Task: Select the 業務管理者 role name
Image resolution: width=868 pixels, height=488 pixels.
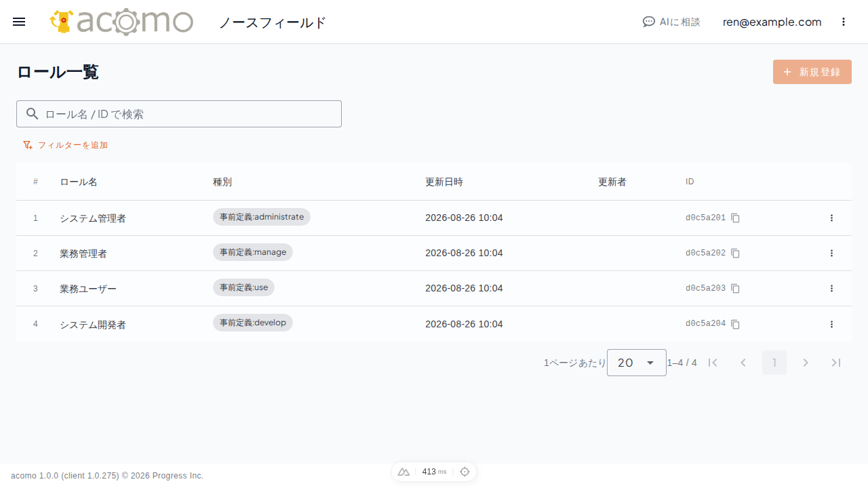Action: (x=83, y=254)
